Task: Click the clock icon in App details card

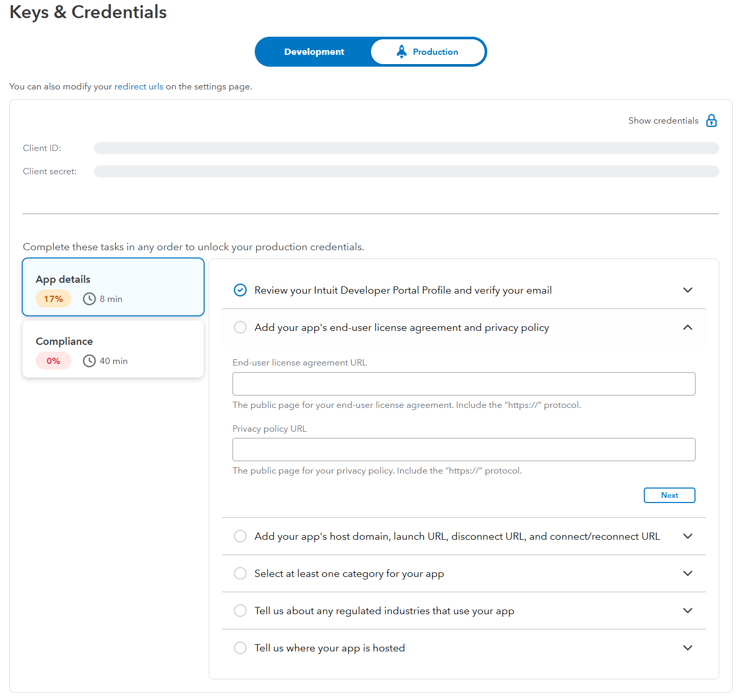Action: coord(89,299)
